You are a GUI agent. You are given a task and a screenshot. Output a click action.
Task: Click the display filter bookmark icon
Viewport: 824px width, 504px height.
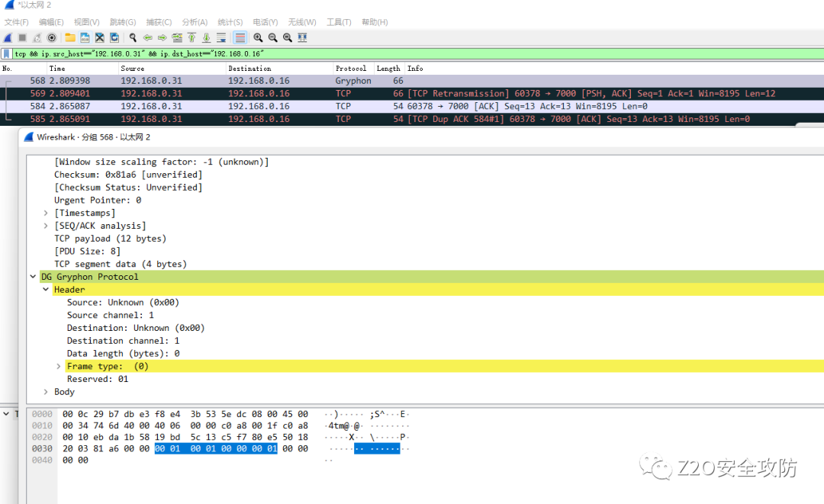tap(6, 53)
